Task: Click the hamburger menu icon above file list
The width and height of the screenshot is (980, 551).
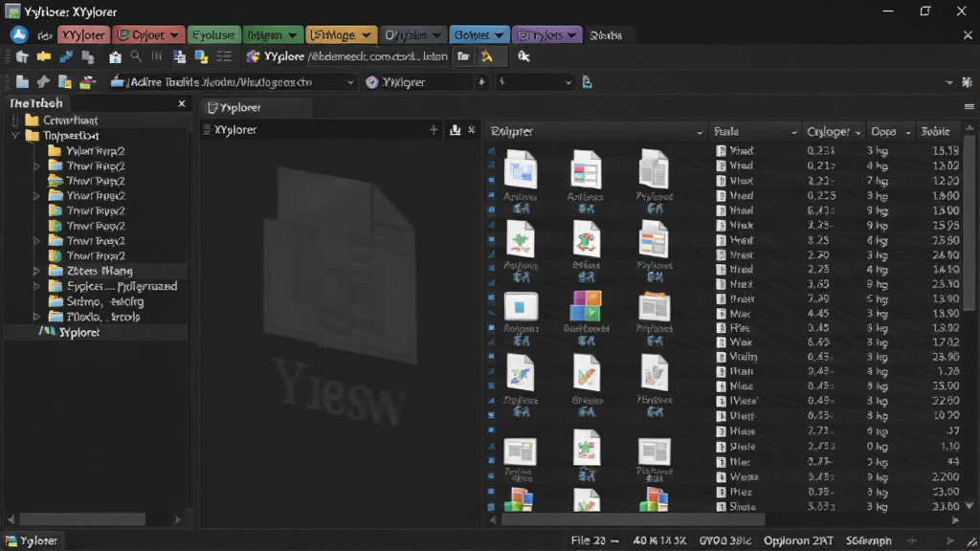Action: pyautogui.click(x=969, y=107)
